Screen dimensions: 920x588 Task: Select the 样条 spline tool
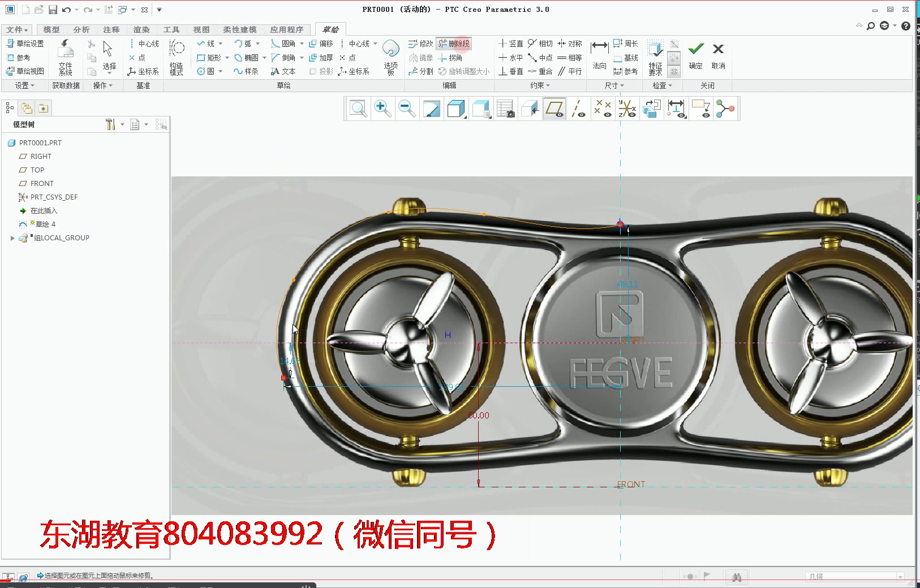tap(246, 71)
